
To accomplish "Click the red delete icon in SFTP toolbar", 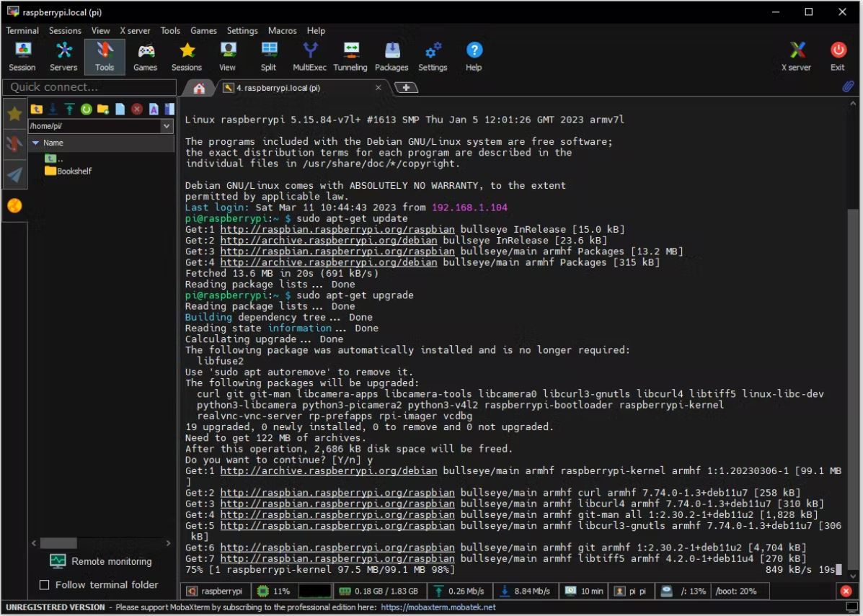I will pos(137,109).
